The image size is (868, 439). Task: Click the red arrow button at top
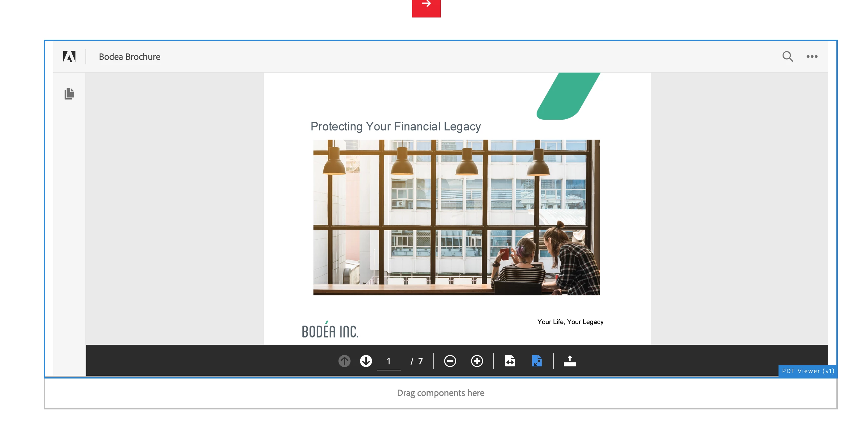tap(426, 7)
